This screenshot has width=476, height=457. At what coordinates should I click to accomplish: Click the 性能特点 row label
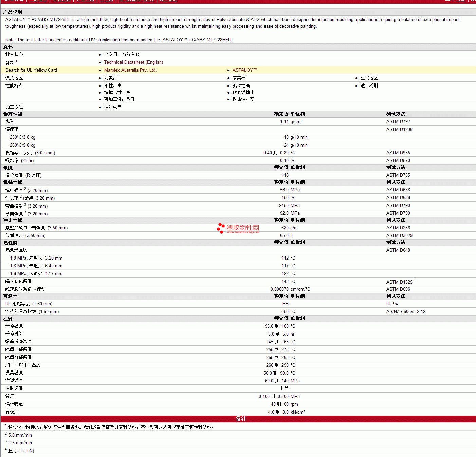click(x=14, y=86)
